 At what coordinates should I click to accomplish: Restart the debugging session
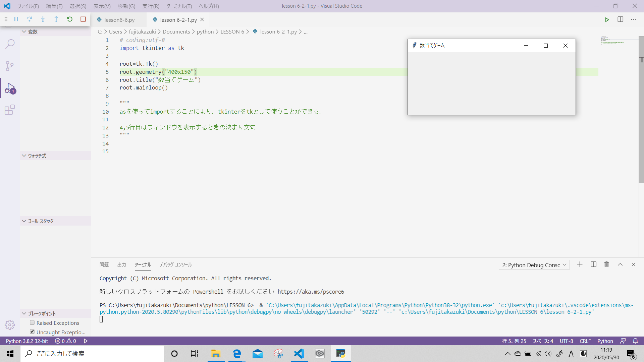[70, 19]
